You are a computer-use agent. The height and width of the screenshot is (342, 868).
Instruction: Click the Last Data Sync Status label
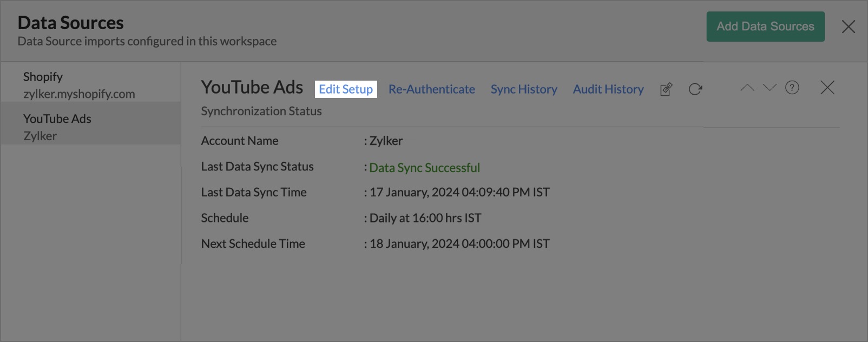[x=258, y=167]
